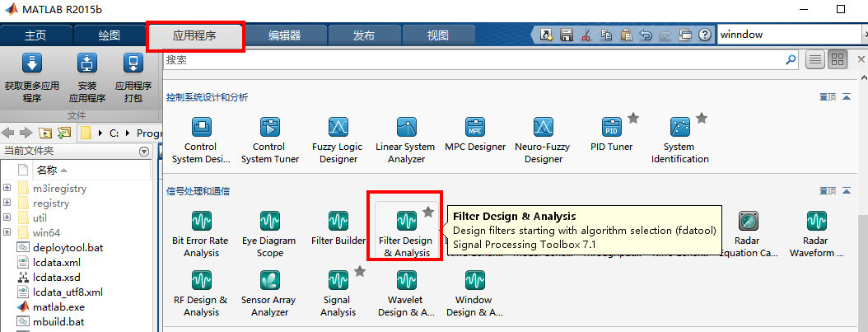Open the Filter Builder app

point(338,228)
